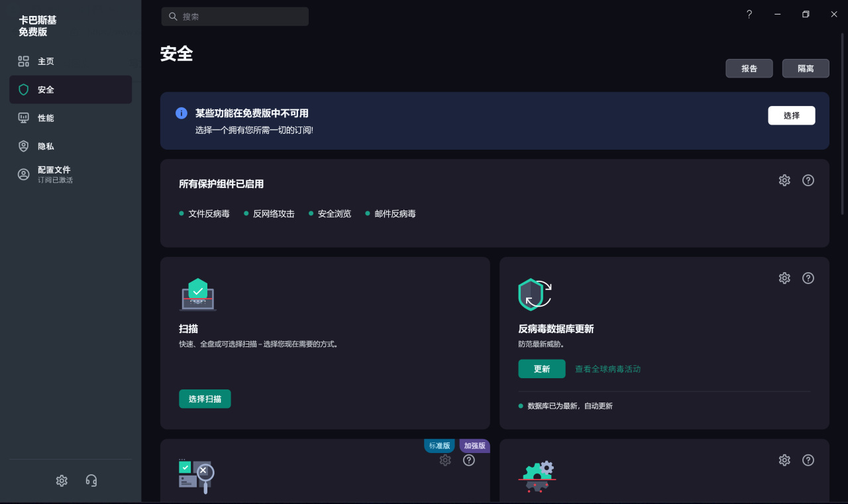Click the white 选择 subscription button
Screen dimensions: 848x504
click(x=792, y=115)
